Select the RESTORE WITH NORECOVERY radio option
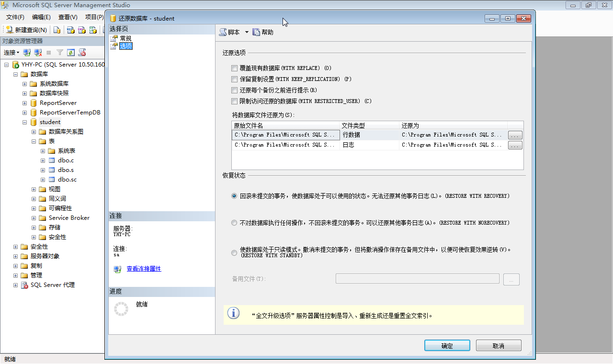 click(234, 223)
